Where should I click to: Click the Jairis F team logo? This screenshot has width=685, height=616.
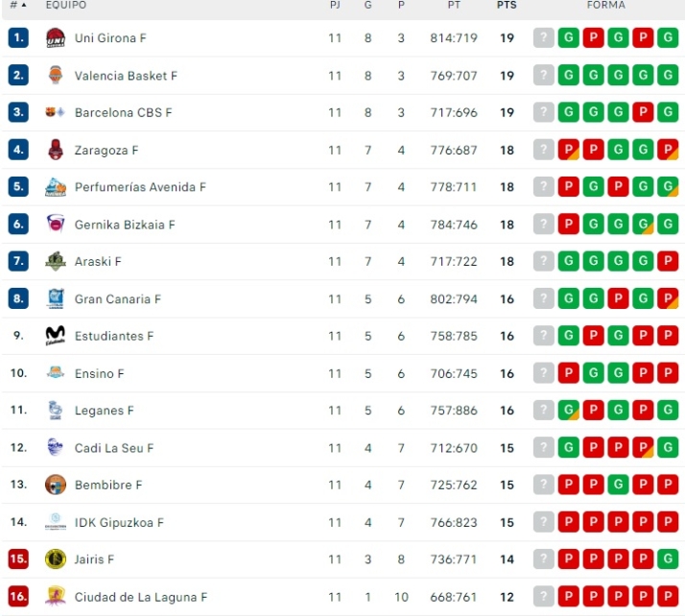pyautogui.click(x=56, y=559)
